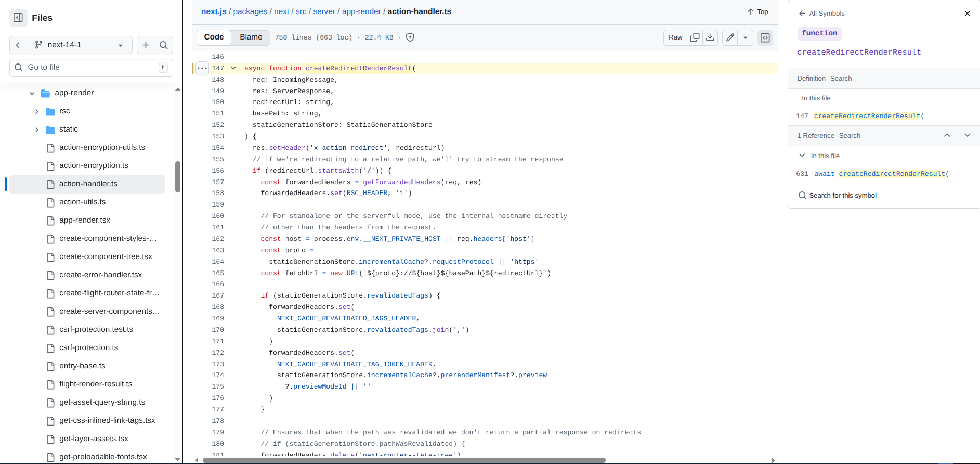Open file search with the magnifier button
Screen dimensions: 980x464
(164, 45)
